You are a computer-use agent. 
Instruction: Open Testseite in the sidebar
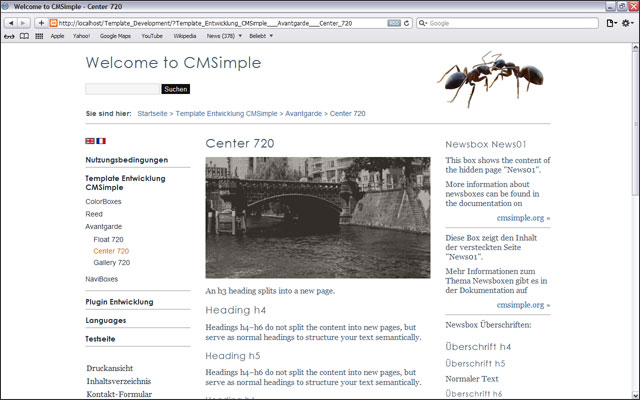(100, 339)
